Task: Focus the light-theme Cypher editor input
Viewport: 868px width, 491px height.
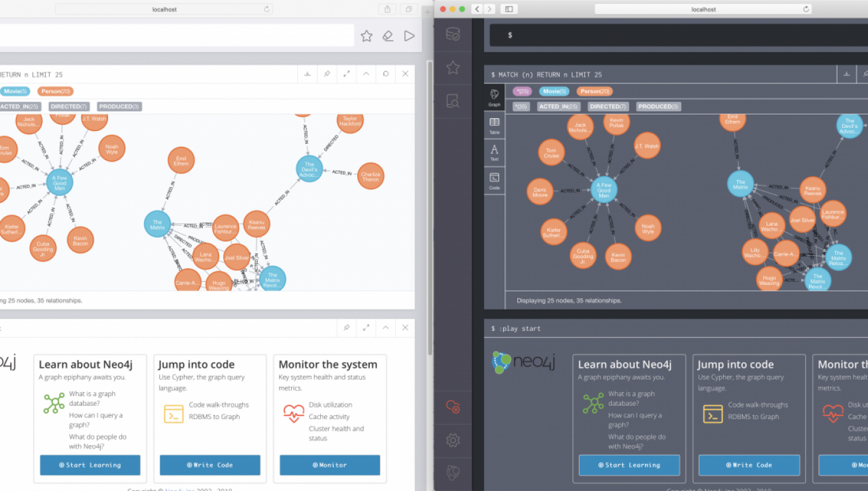Action: click(x=177, y=36)
